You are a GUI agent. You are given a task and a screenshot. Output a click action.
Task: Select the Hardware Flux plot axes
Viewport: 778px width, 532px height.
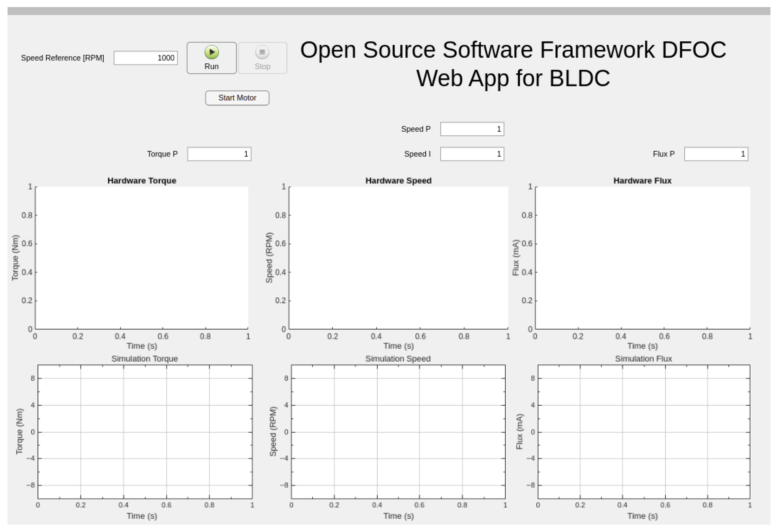click(x=642, y=258)
